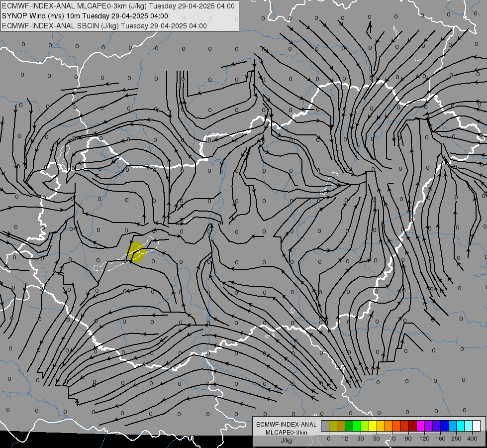
Task: Click the legend value 50
Action: click(377, 439)
